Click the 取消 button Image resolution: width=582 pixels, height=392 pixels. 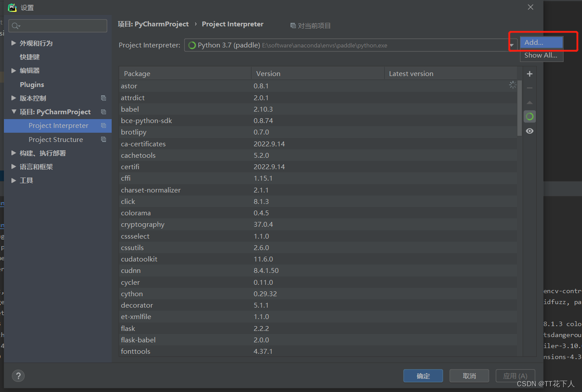coord(469,376)
